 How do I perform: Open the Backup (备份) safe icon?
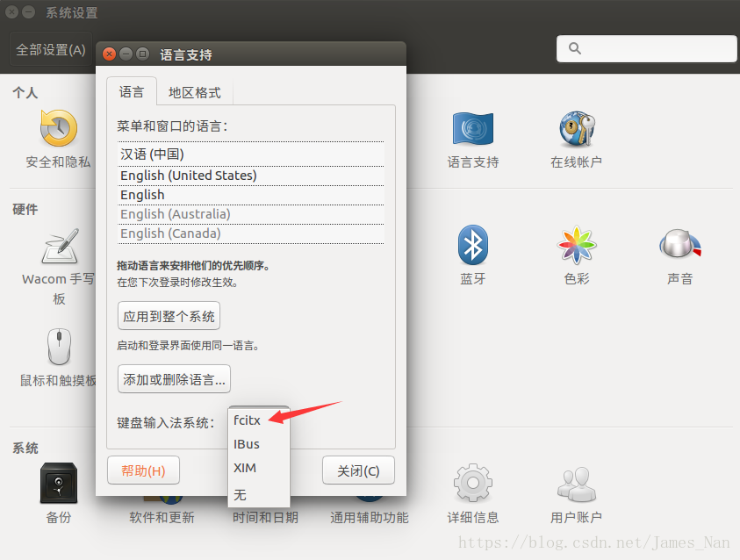(59, 483)
